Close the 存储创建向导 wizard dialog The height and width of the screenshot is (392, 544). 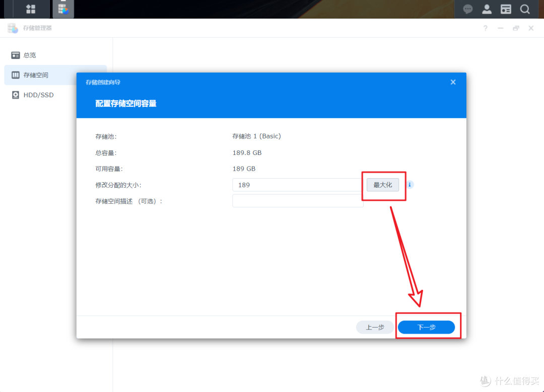pyautogui.click(x=453, y=82)
